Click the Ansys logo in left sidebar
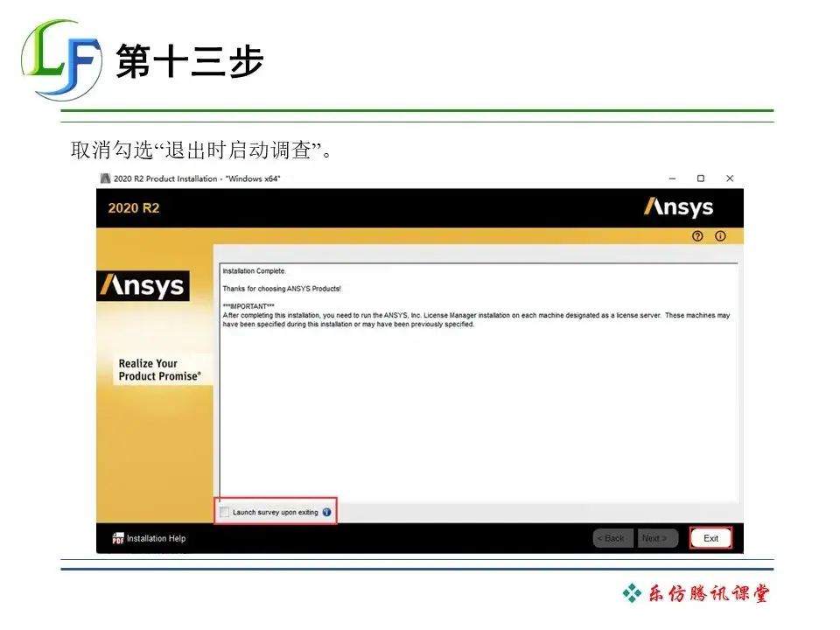Image resolution: width=840 pixels, height=630 pixels. click(143, 286)
